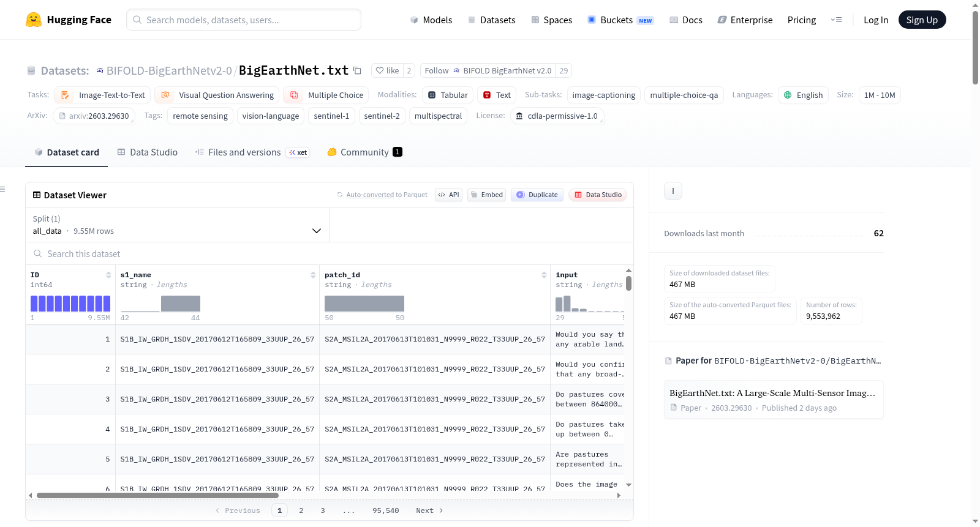Sort the patch_id column

[544, 275]
